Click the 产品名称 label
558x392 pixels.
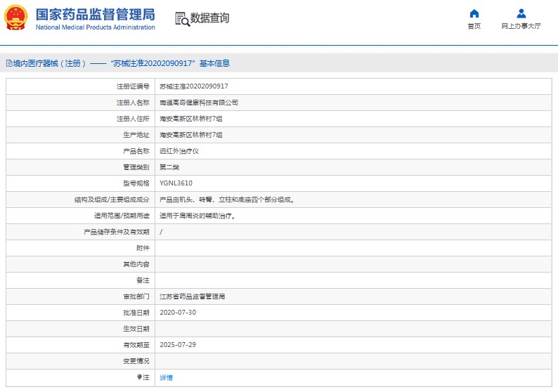(x=136, y=151)
